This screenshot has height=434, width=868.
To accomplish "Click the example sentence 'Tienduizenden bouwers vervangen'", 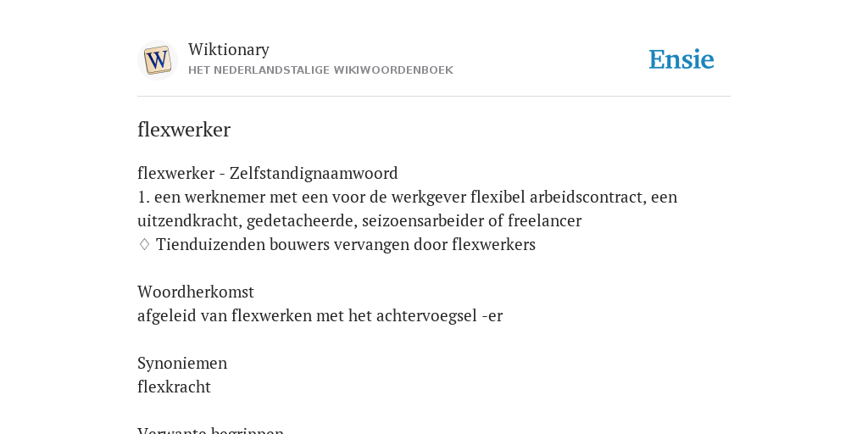I will (346, 244).
